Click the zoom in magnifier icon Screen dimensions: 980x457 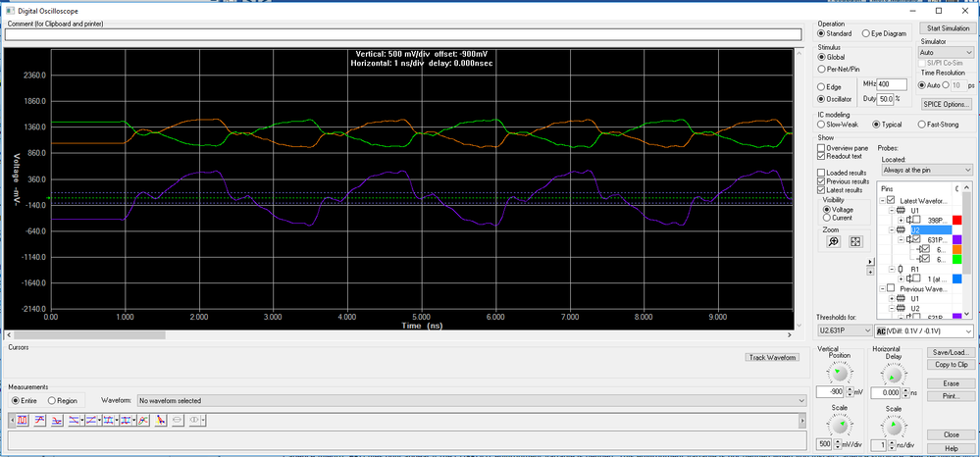pyautogui.click(x=834, y=241)
